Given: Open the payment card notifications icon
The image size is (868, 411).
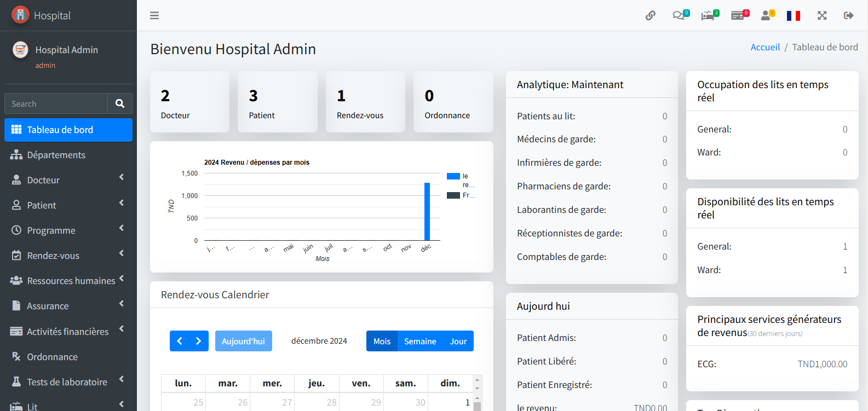Looking at the screenshot, I should 740,15.
